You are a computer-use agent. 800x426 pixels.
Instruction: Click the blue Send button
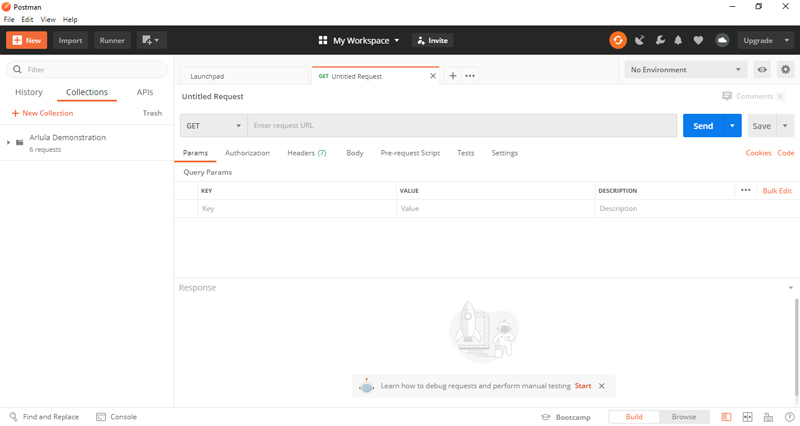(x=703, y=126)
